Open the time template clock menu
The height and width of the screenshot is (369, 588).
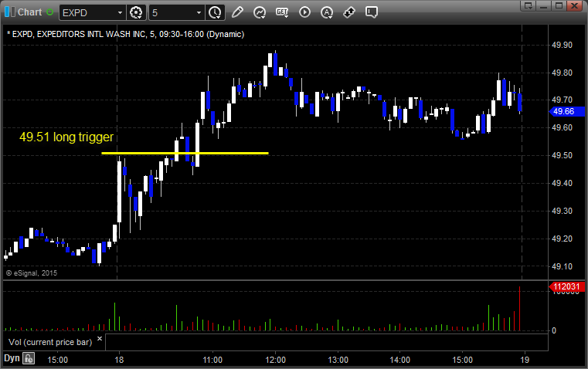(x=216, y=12)
